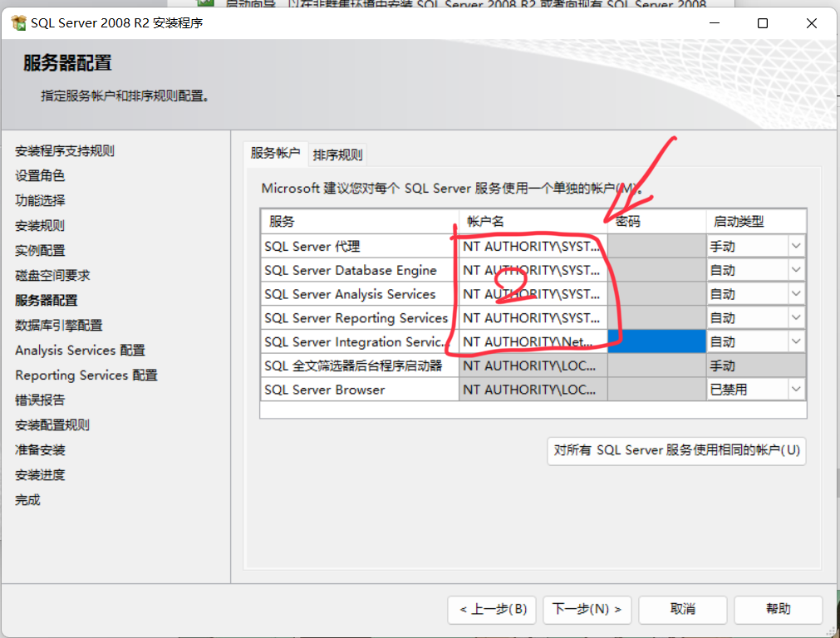Close the SQL Server 2008 R2 setup window
The height and width of the screenshot is (638, 840).
(x=812, y=23)
